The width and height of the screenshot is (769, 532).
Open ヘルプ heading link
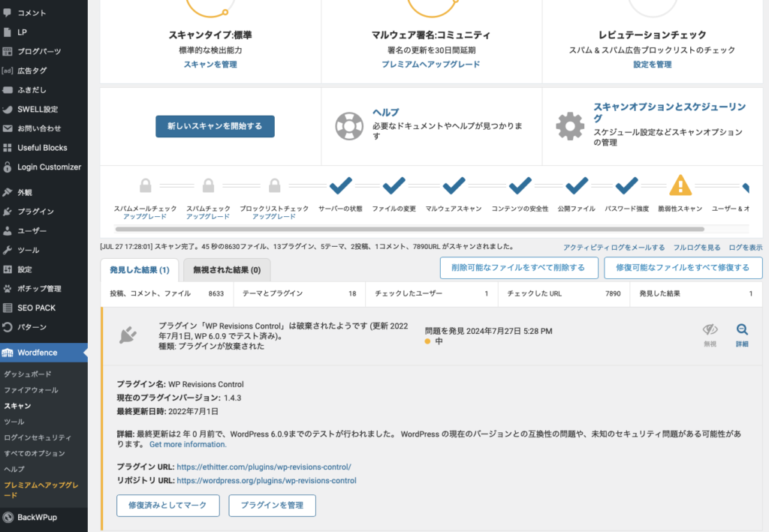click(x=385, y=113)
